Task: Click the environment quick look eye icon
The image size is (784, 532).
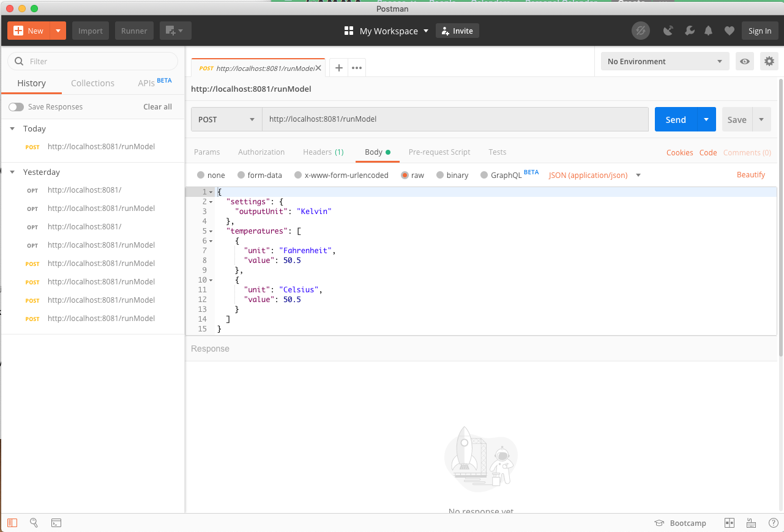Action: tap(745, 61)
